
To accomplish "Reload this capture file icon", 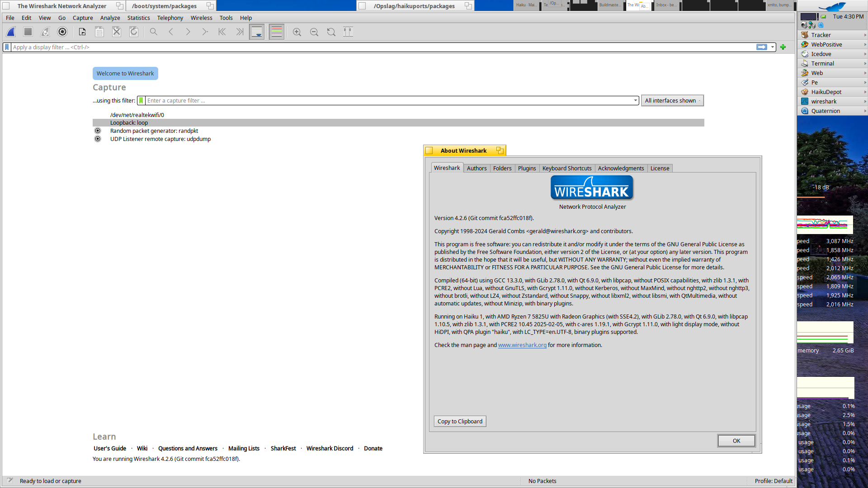I will point(134,32).
